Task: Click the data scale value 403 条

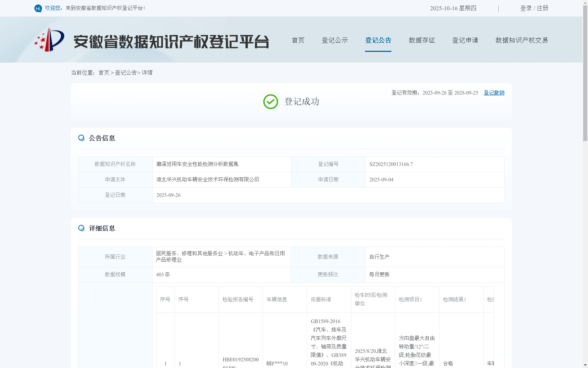Action: 163,275
